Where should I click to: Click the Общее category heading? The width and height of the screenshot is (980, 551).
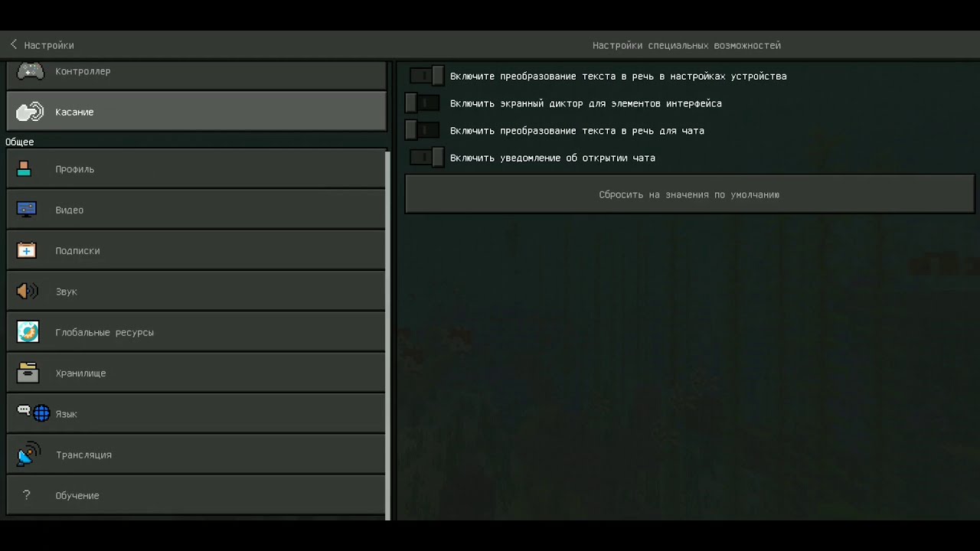[20, 142]
